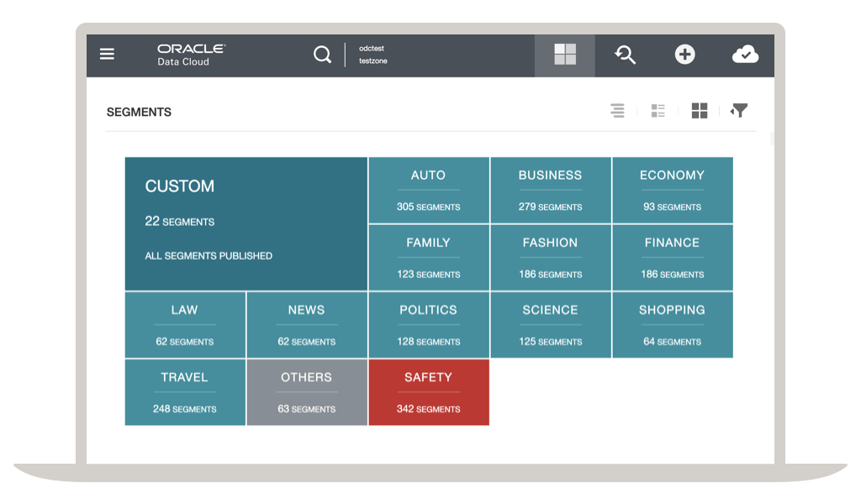Open the red SAFETY category tile
The width and height of the screenshot is (861, 504).
(429, 392)
